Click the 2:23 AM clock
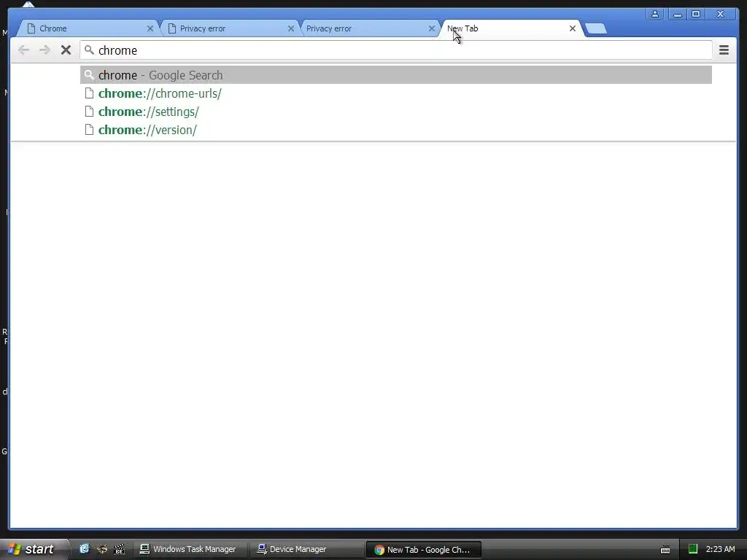Screen dimensions: 747x560 click(x=720, y=549)
